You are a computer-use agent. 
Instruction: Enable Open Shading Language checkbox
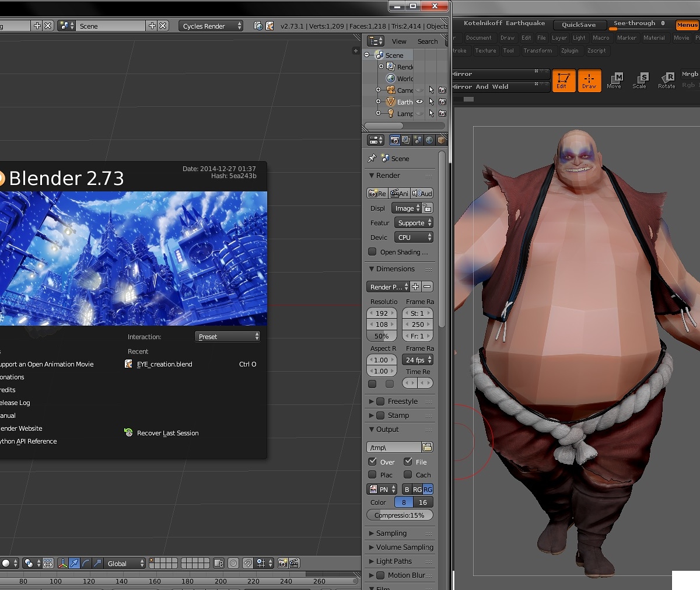[x=372, y=252]
